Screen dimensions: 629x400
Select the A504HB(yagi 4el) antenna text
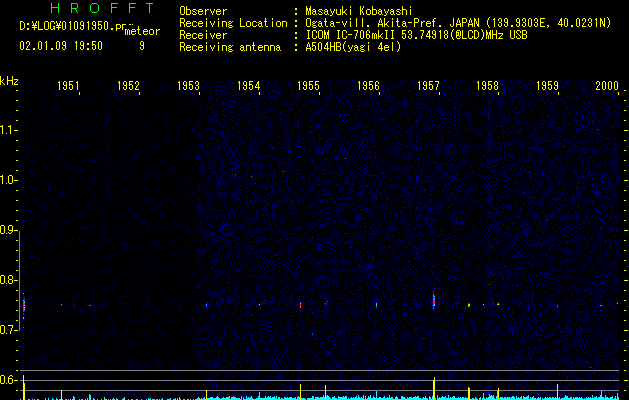pyautogui.click(x=353, y=47)
